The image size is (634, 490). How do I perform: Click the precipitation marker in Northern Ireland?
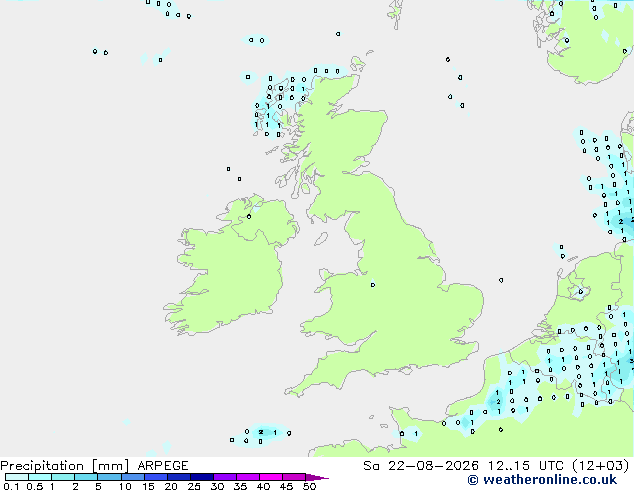[249, 217]
